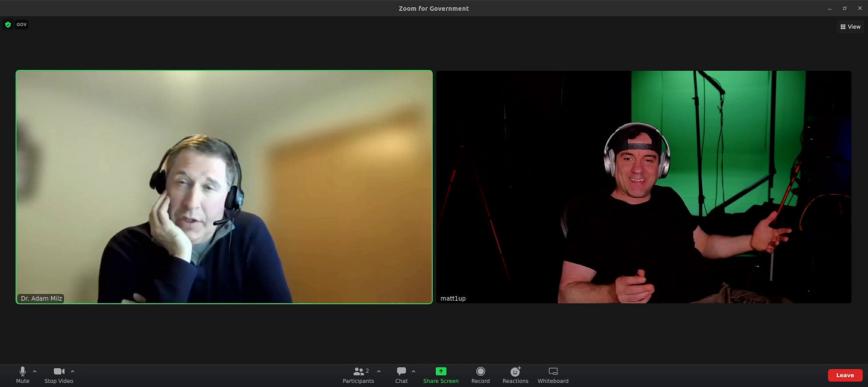Image resolution: width=868 pixels, height=387 pixels.
Task: Open the Reactions menu
Action: 515,375
